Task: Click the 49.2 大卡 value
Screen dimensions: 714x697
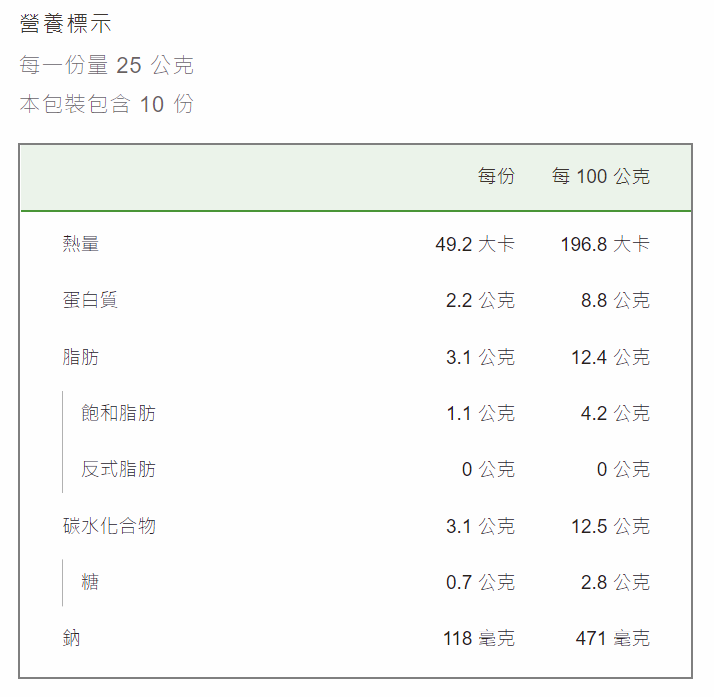Action: tap(475, 244)
